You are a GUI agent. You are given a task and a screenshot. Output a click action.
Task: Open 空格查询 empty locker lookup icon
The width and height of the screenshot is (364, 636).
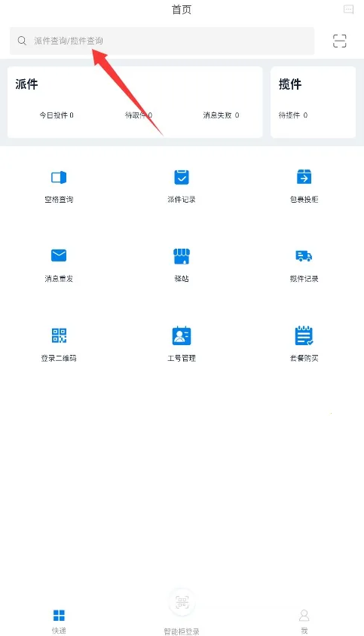[59, 178]
